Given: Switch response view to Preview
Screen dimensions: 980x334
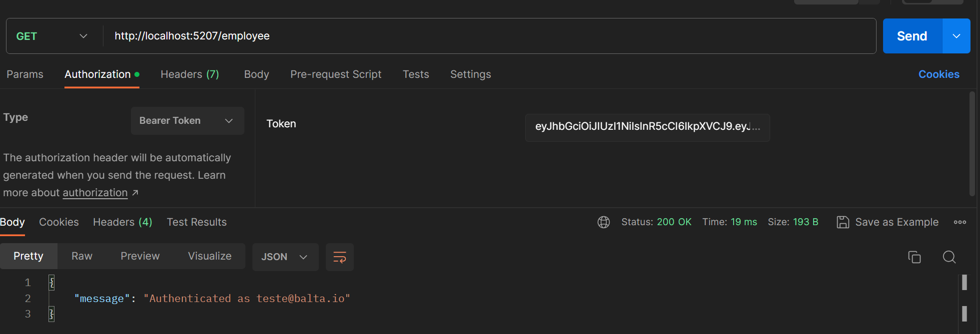Looking at the screenshot, I should coord(140,256).
